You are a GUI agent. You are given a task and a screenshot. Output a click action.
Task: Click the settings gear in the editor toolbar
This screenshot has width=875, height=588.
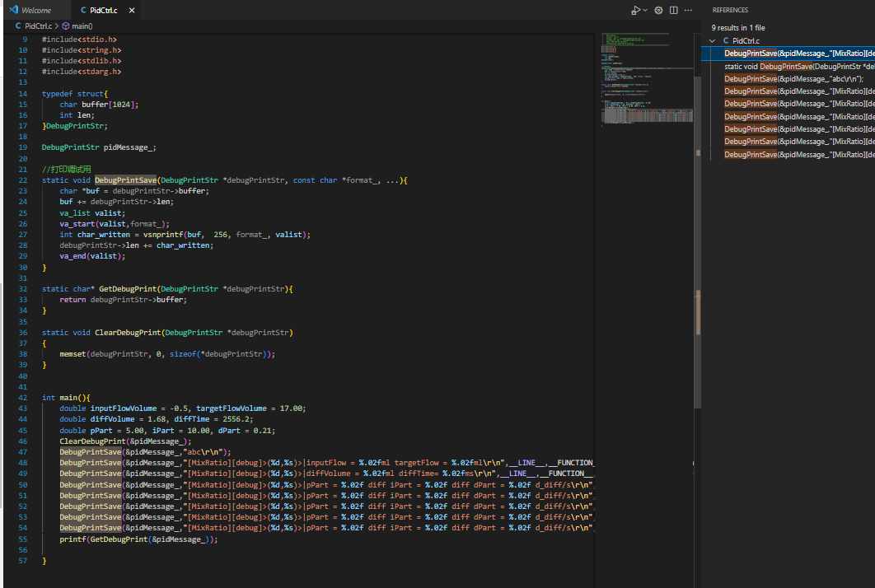(658, 10)
